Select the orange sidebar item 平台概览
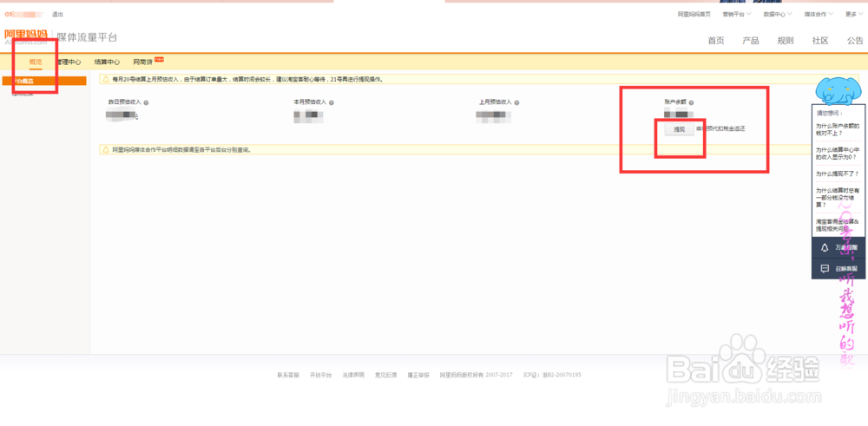 coord(44,81)
